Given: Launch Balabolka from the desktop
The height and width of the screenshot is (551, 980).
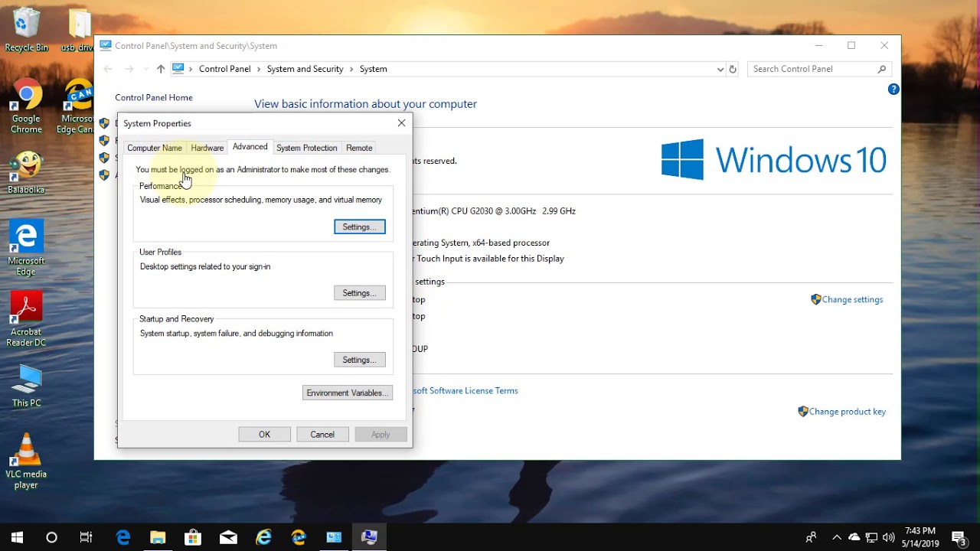Looking at the screenshot, I should (x=26, y=172).
